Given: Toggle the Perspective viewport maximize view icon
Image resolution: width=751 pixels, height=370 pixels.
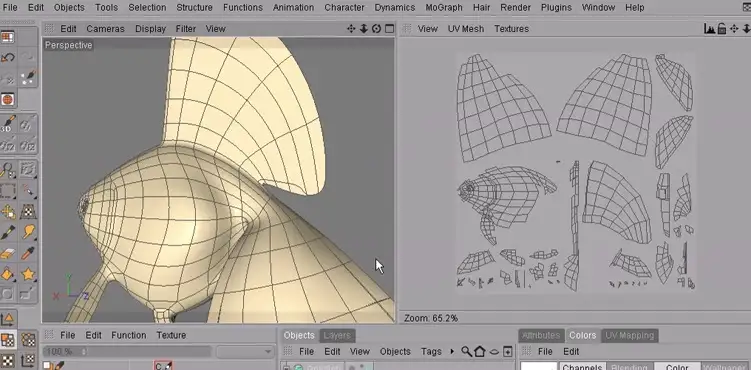Looking at the screenshot, I should (x=389, y=29).
